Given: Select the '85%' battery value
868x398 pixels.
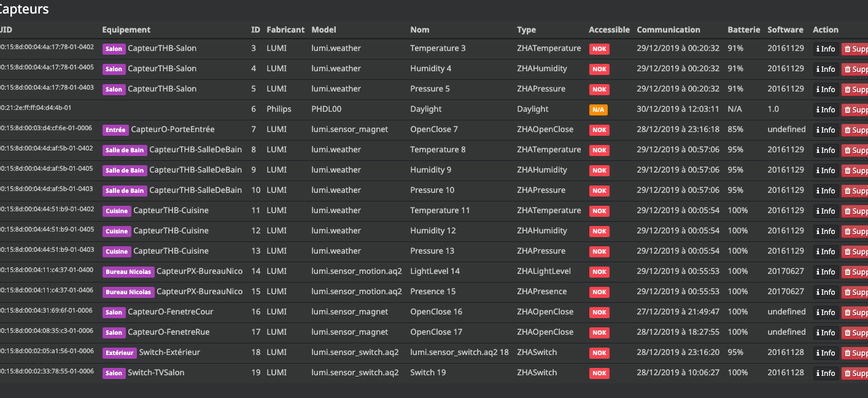Looking at the screenshot, I should pos(735,130).
